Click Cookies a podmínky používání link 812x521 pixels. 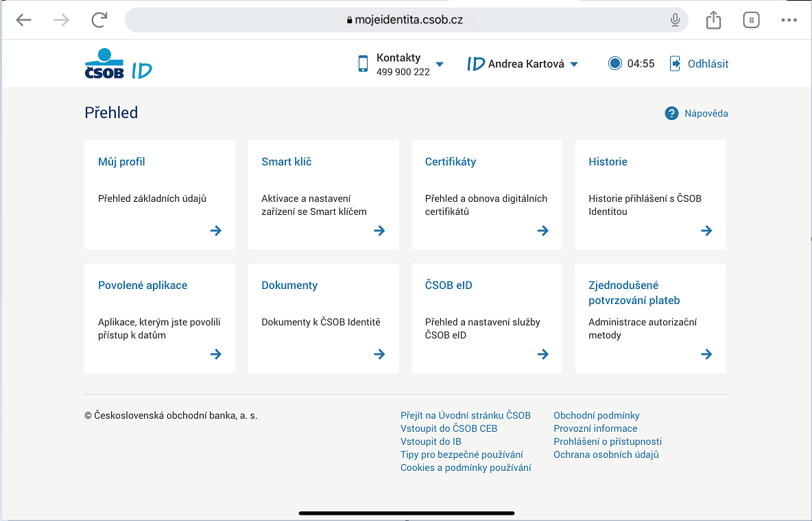pos(466,467)
